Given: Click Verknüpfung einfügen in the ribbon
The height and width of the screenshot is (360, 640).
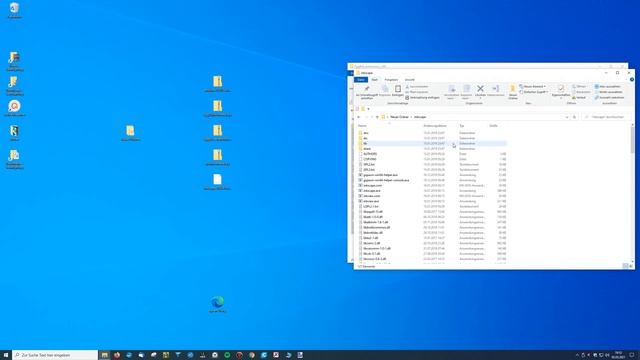Looking at the screenshot, I should coord(422,98).
